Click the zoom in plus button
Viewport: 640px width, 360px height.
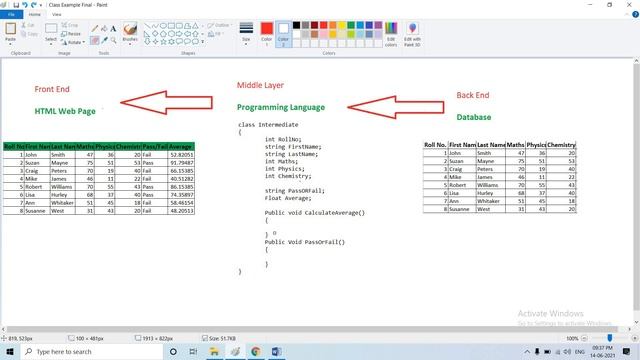635,338
